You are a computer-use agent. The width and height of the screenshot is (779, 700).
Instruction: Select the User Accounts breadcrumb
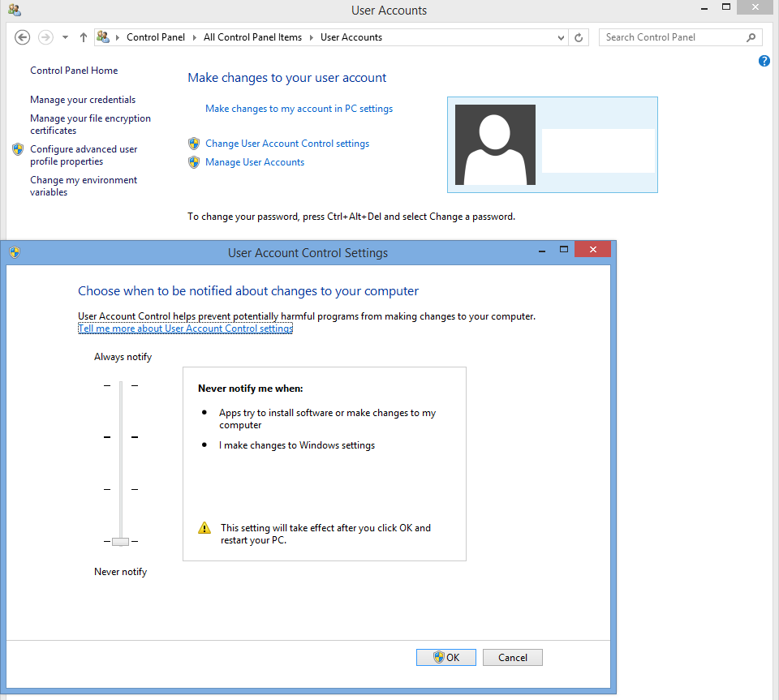pos(351,37)
